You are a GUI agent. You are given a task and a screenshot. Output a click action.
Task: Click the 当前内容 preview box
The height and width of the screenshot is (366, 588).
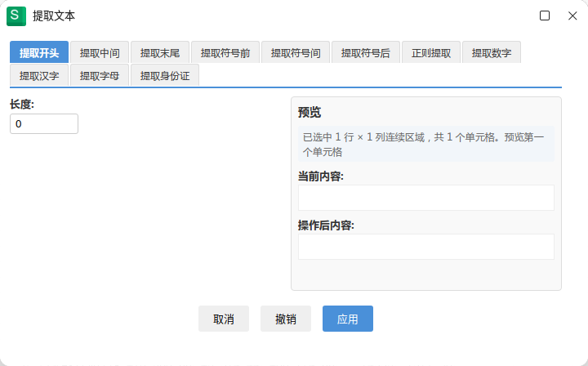[x=426, y=198]
